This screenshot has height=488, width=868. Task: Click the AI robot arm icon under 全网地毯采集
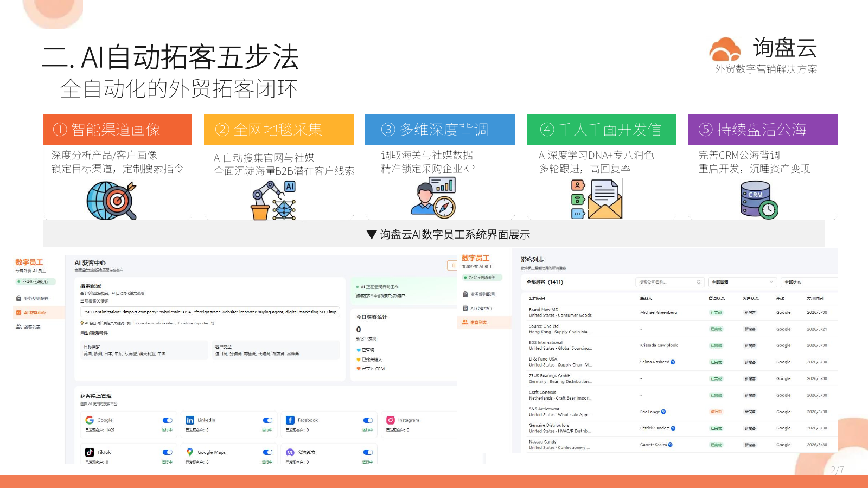point(273,200)
